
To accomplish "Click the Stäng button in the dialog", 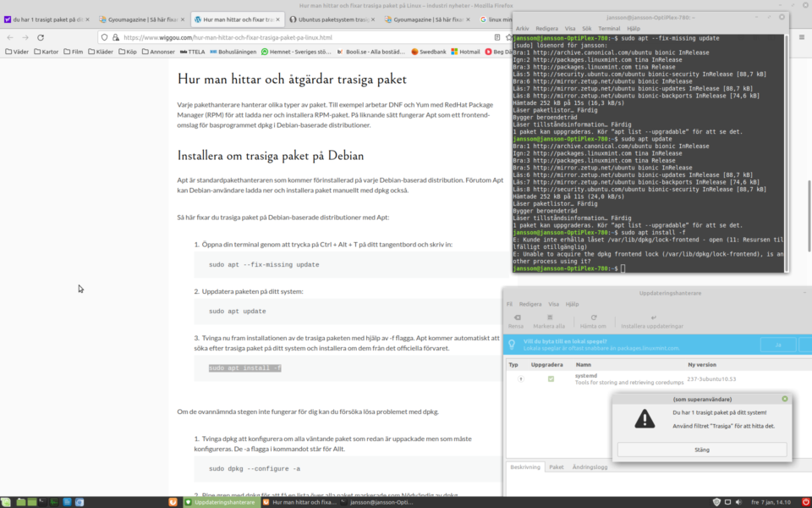I will [702, 450].
